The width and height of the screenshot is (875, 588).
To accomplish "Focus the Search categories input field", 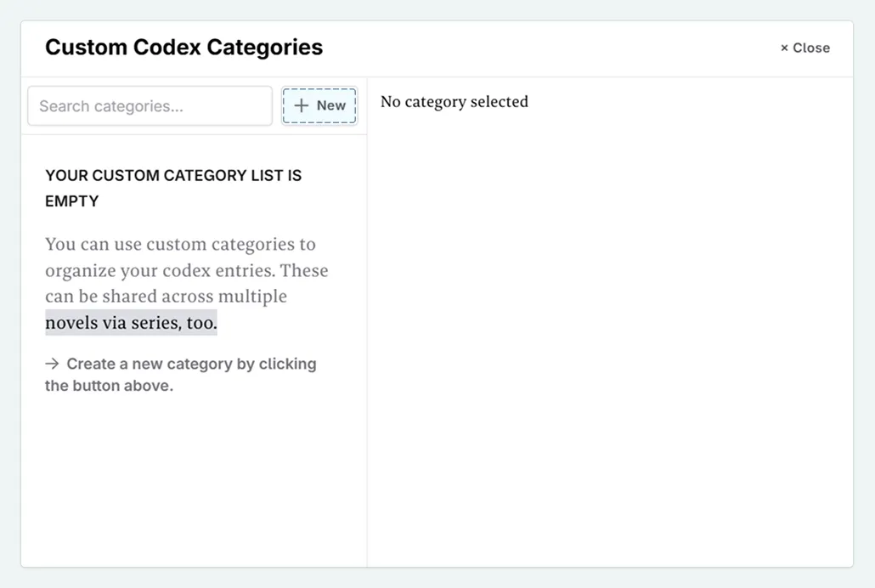I will [x=150, y=106].
